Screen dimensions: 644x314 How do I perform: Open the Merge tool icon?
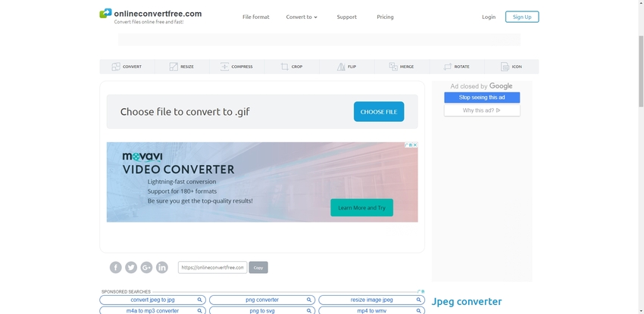[393, 67]
